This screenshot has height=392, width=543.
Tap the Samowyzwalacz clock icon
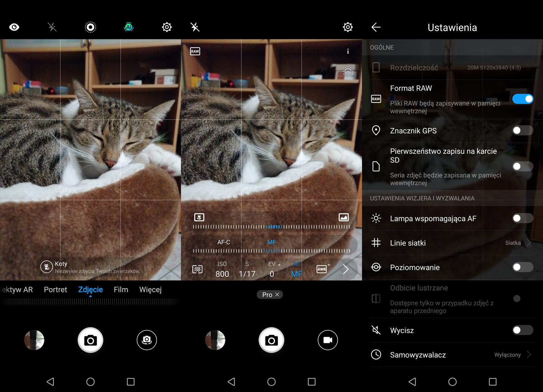coord(376,355)
